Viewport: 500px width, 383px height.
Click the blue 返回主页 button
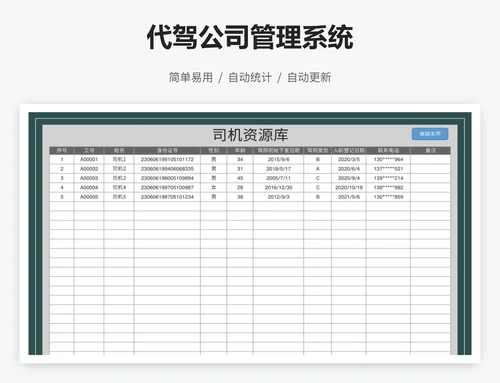tap(430, 134)
